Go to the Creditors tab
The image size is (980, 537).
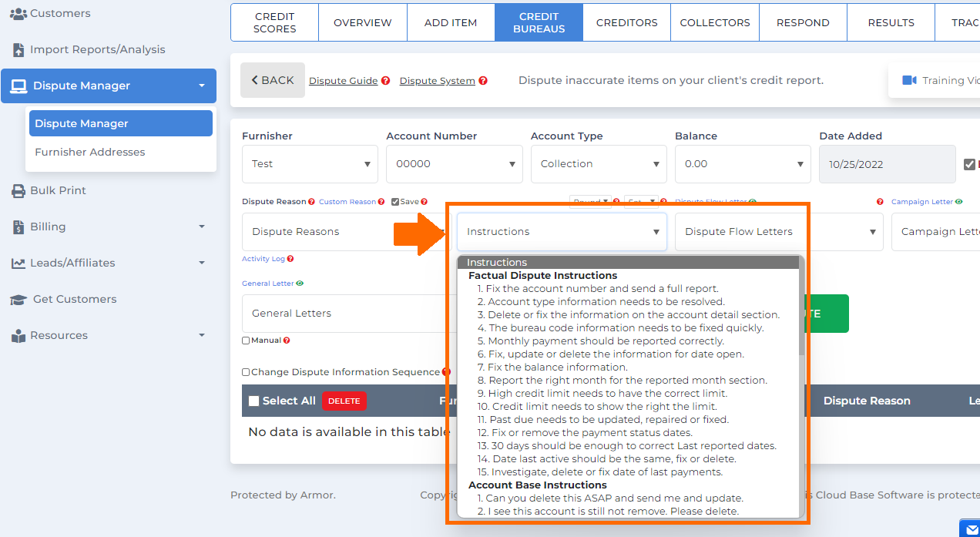click(x=627, y=22)
